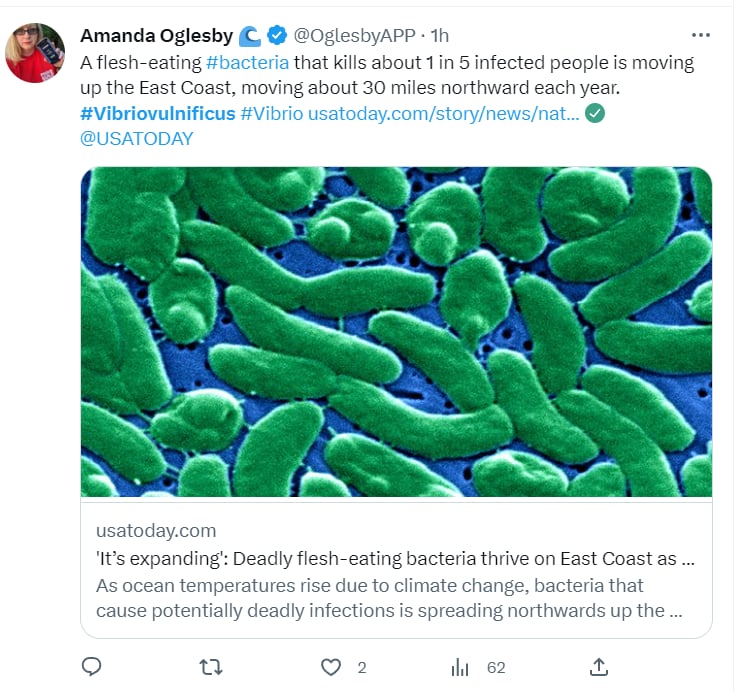Open the 'It's expanding' article headline card
Screen dimensions: 737x692
[396, 568]
